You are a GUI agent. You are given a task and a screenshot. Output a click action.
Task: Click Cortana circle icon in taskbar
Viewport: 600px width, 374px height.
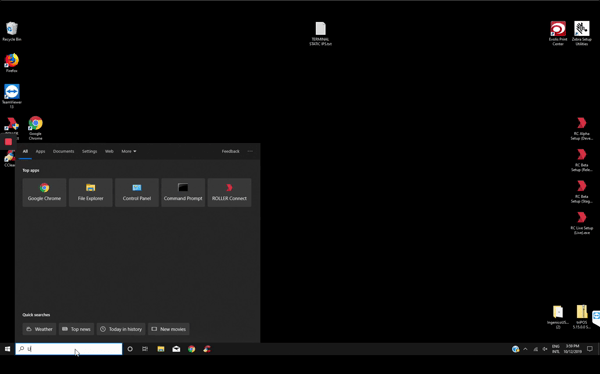[x=130, y=349]
